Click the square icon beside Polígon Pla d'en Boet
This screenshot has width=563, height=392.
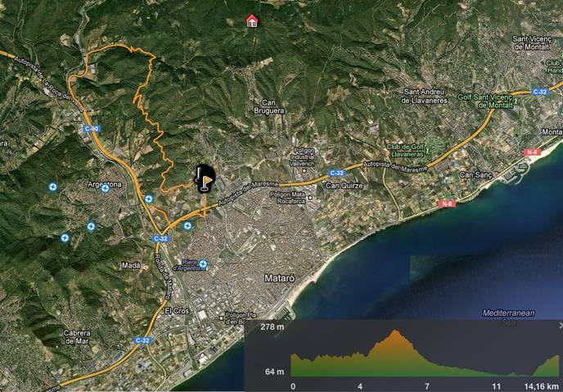coord(221,318)
